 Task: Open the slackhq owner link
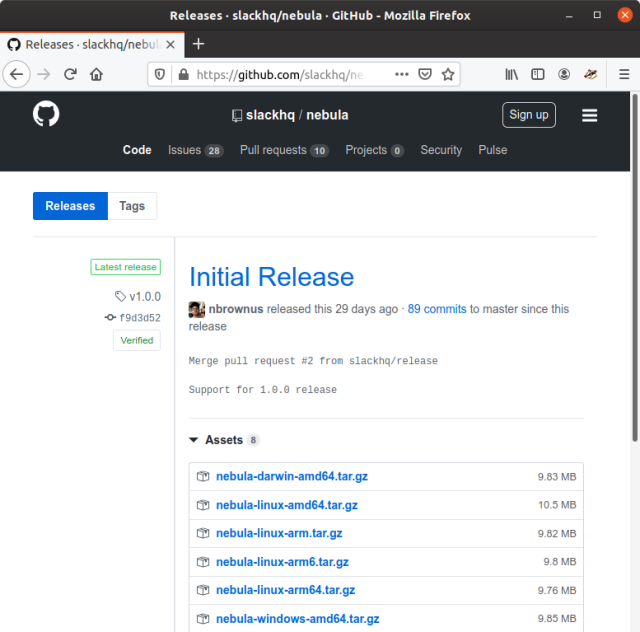[270, 115]
